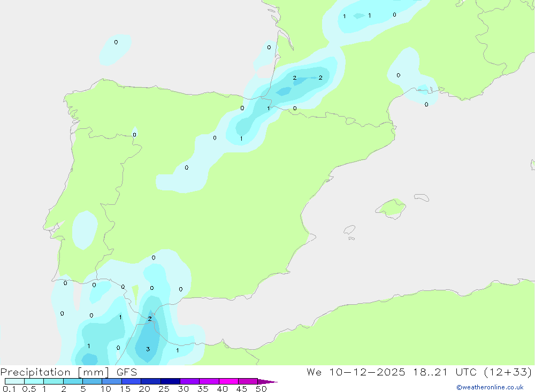Click the 0.5–1 mm legend color swatch
This screenshot has width=535, height=392.
(34, 381)
